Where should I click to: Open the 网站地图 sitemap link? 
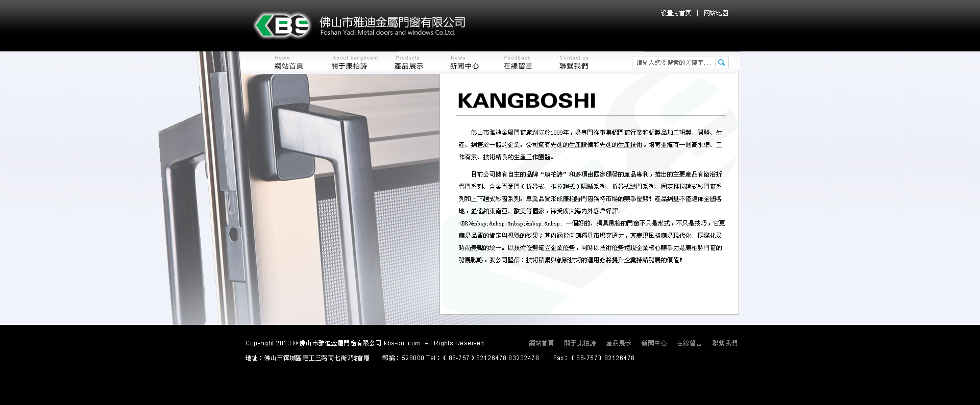[x=716, y=13]
